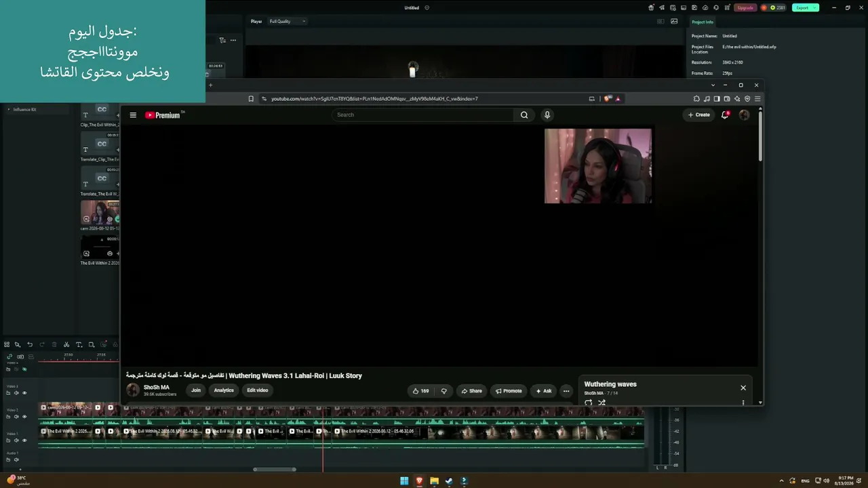Select the cam 2026-08-12 media thumbnail
868x488 pixels.
click(x=100, y=212)
